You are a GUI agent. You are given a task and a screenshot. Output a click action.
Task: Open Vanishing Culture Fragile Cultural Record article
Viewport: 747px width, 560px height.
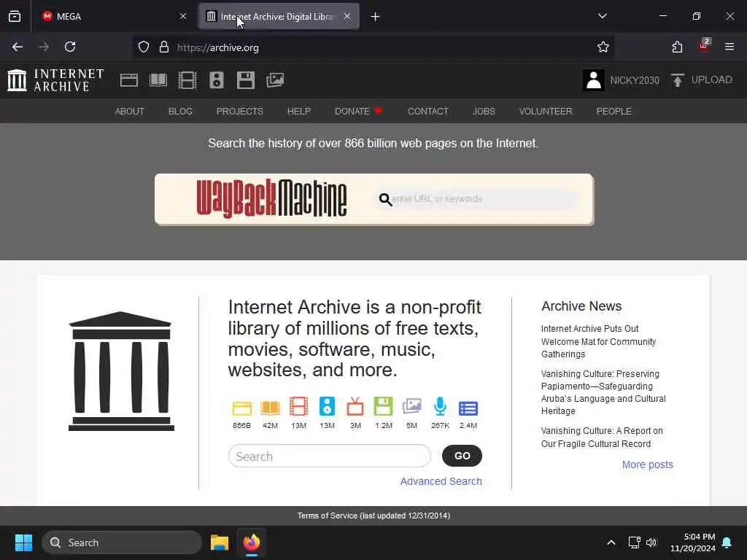click(x=602, y=437)
